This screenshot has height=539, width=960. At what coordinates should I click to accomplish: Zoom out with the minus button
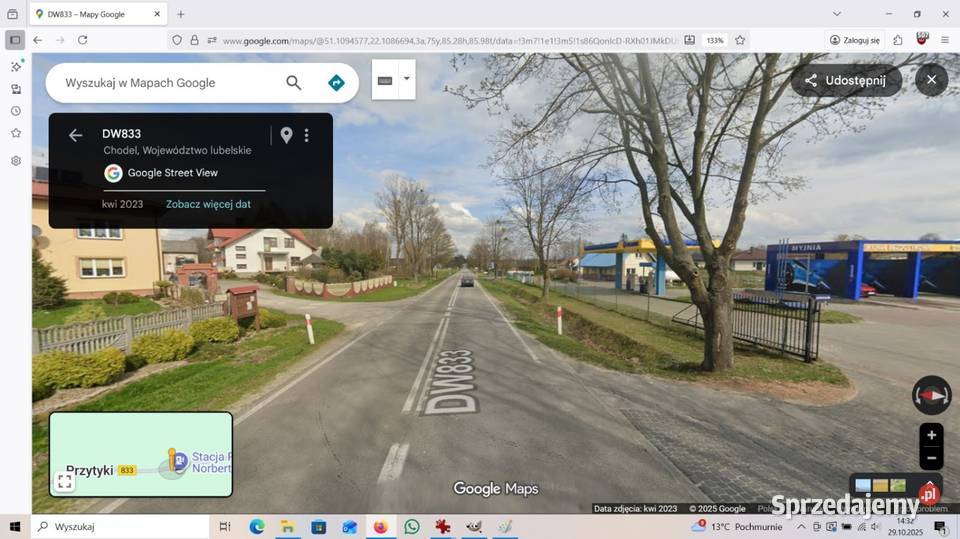pos(931,458)
